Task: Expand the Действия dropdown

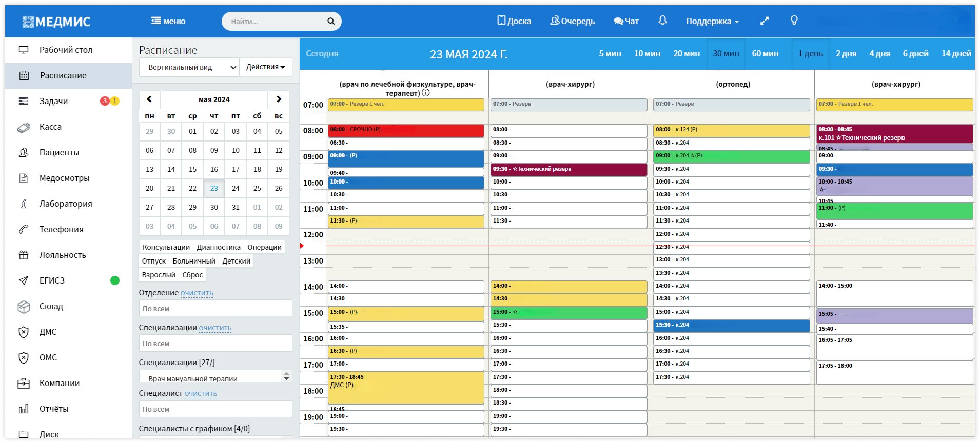Action: click(265, 67)
